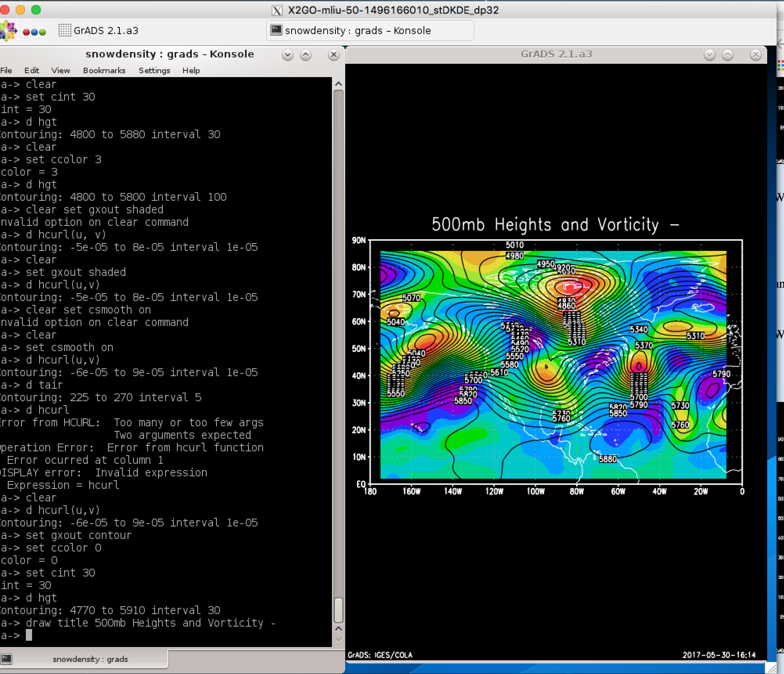
Task: Open the Settings menu in Konsole
Action: (x=154, y=70)
